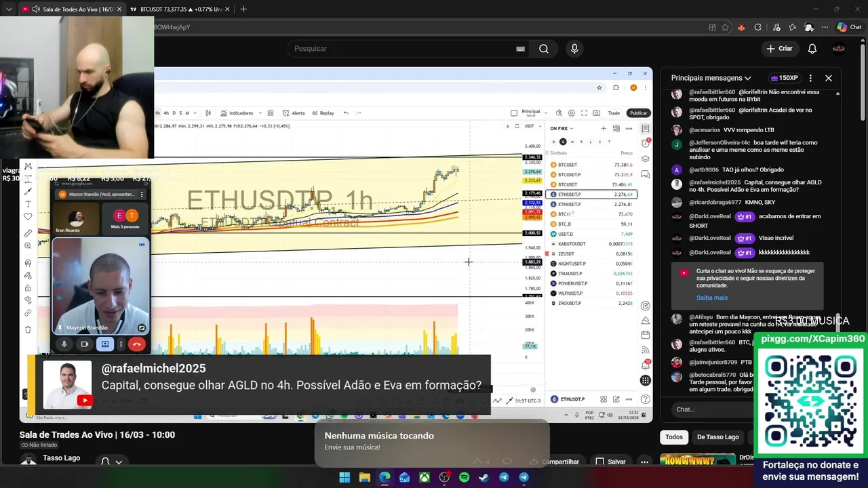Image resolution: width=868 pixels, height=488 pixels.
Task: Click the YouTube search magnifier button
Action: 544,49
